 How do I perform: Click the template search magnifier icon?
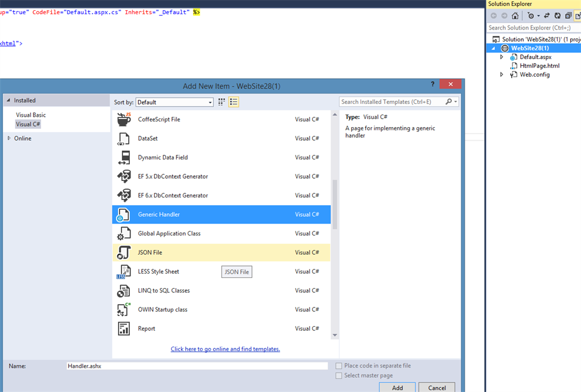point(448,102)
